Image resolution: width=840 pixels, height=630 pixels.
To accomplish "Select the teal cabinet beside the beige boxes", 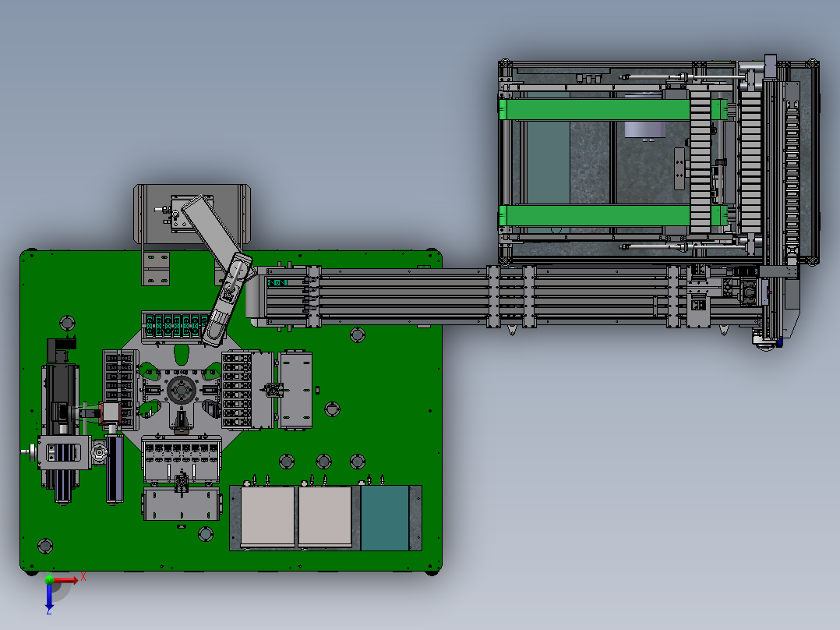I will (385, 518).
